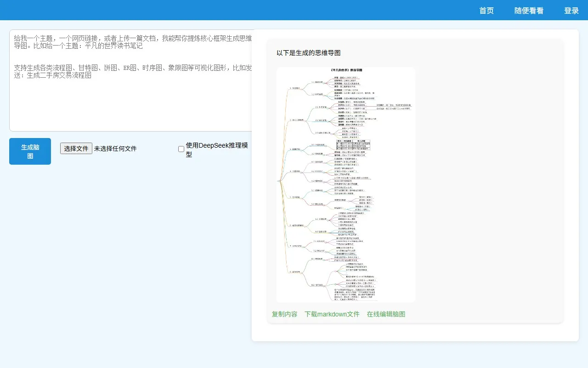This screenshot has height=368, width=588.
Task: Collapse the 2.1 branch node circle
Action: click(x=330, y=107)
